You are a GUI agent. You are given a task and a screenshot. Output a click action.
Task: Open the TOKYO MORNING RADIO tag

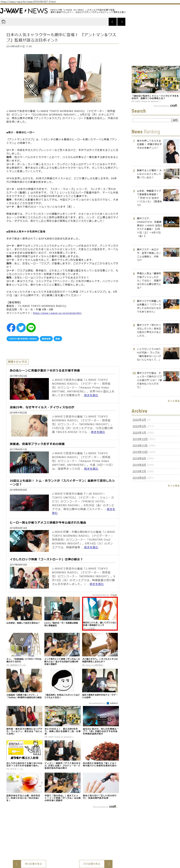[x=22, y=339]
